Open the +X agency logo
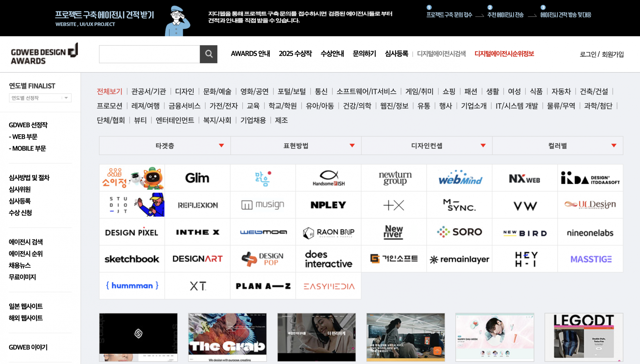The width and height of the screenshot is (640, 364). tap(394, 205)
